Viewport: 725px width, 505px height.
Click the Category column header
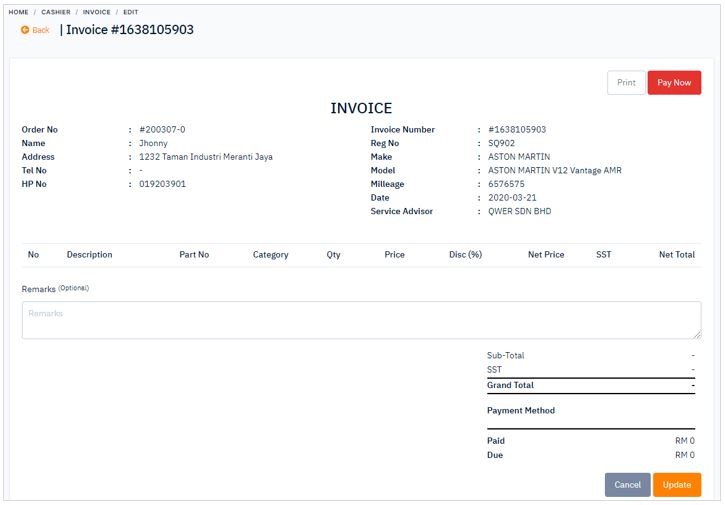click(270, 255)
